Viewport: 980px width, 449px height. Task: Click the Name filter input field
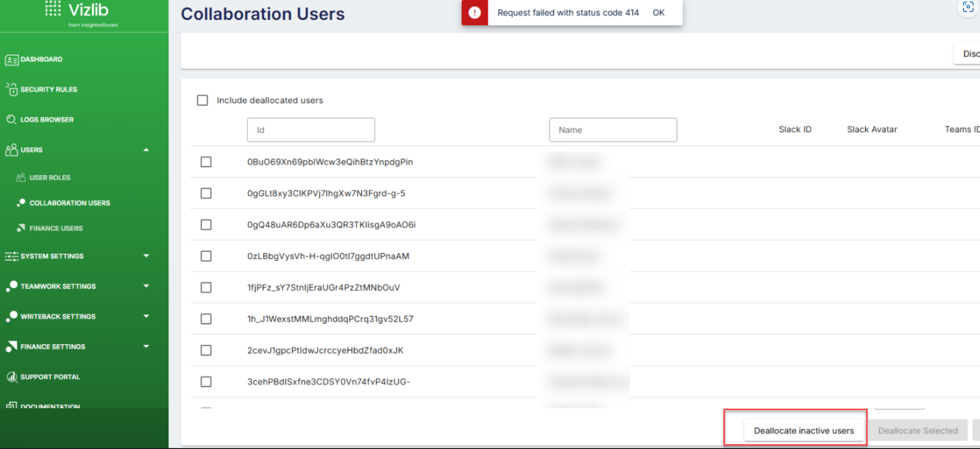tap(613, 130)
